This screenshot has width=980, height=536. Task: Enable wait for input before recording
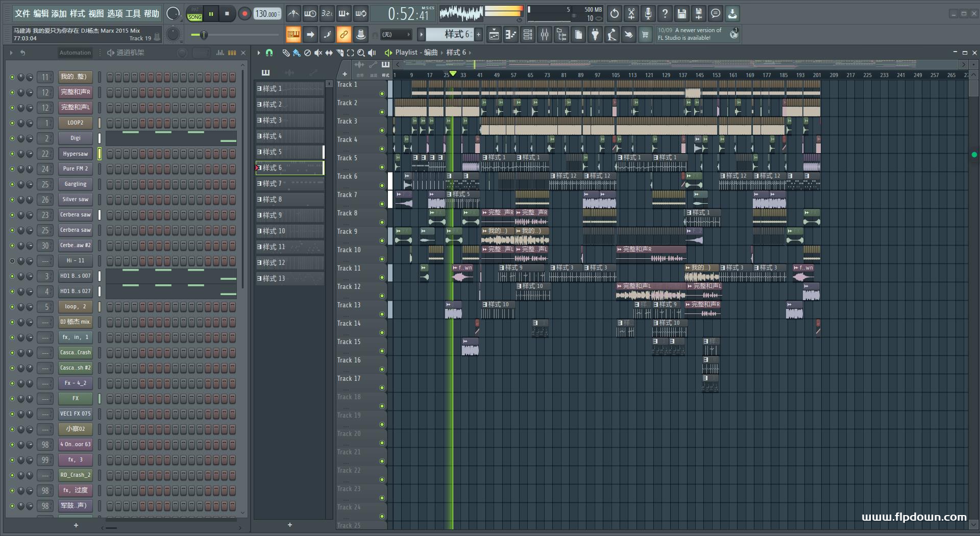point(310,14)
